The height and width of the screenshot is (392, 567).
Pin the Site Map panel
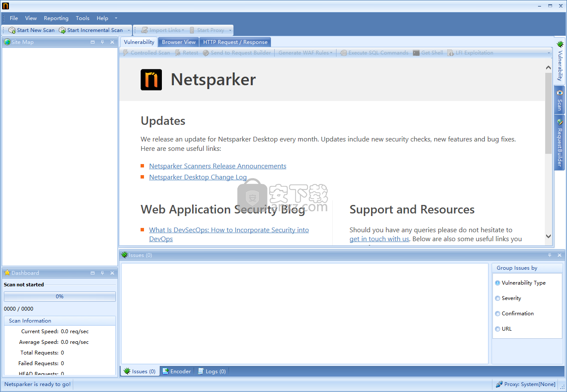pyautogui.click(x=102, y=42)
